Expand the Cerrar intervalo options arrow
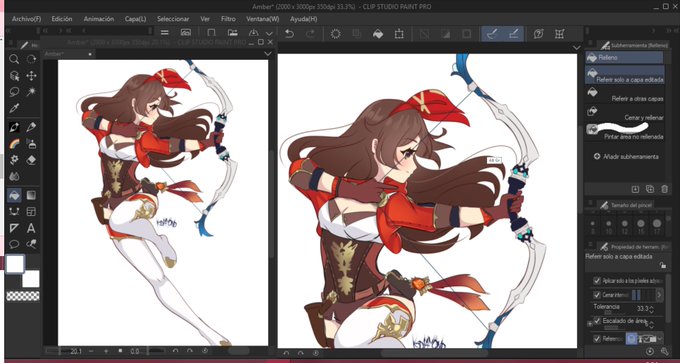680x363 pixels. [x=659, y=295]
